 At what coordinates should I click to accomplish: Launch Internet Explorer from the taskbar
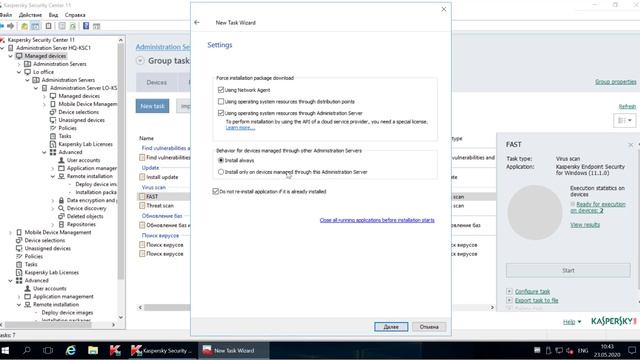click(x=71, y=351)
